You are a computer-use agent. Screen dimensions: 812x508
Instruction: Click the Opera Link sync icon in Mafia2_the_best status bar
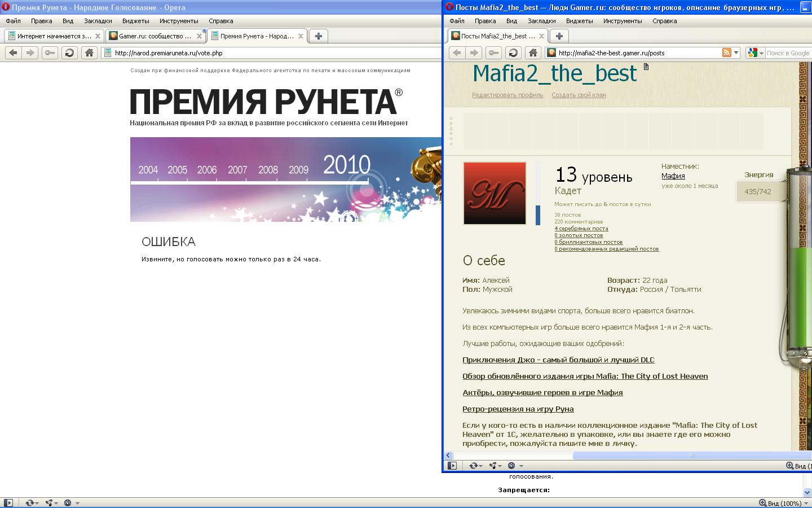475,466
